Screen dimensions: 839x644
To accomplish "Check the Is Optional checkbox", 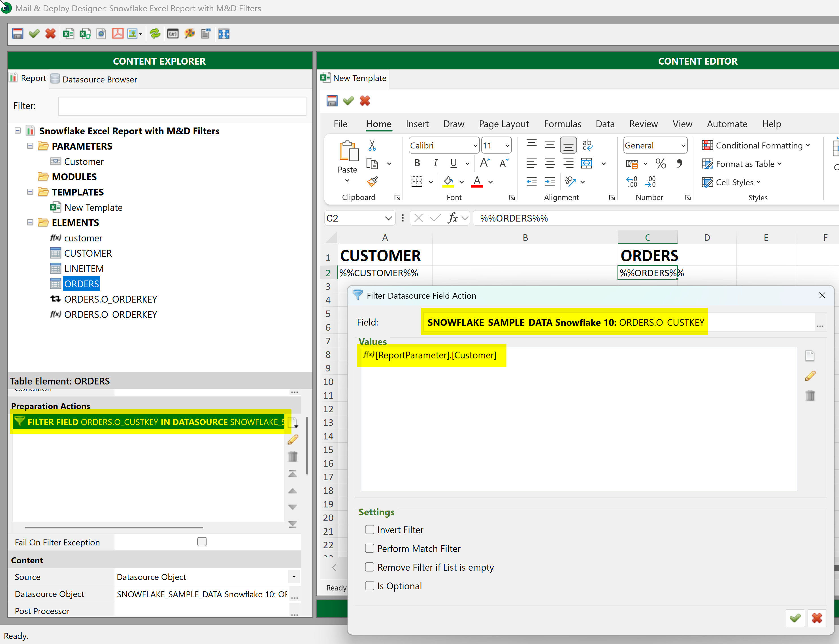I will coord(369,586).
